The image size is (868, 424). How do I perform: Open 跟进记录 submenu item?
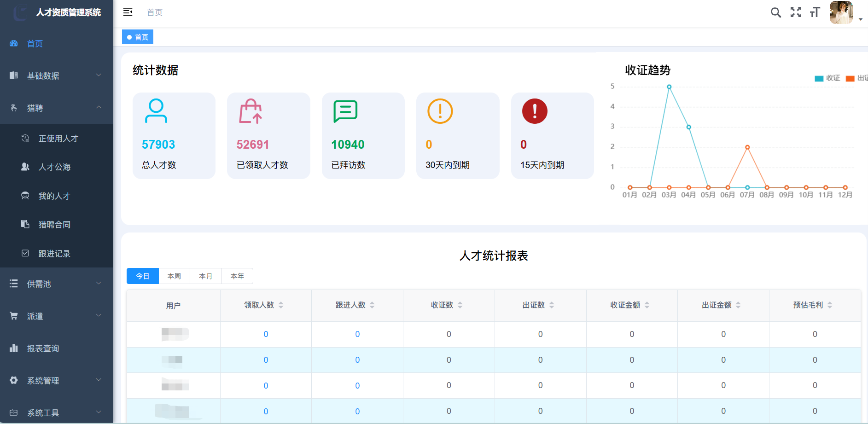(x=57, y=253)
